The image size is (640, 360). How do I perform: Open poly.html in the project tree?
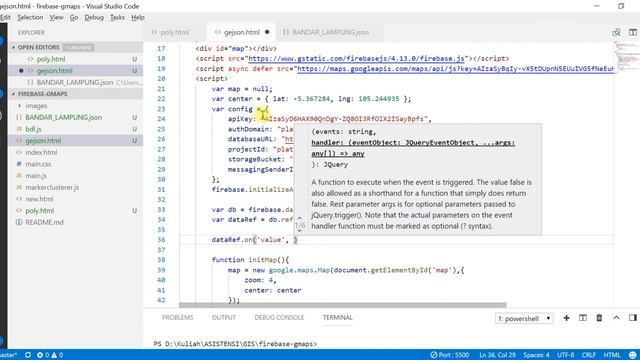(40, 211)
